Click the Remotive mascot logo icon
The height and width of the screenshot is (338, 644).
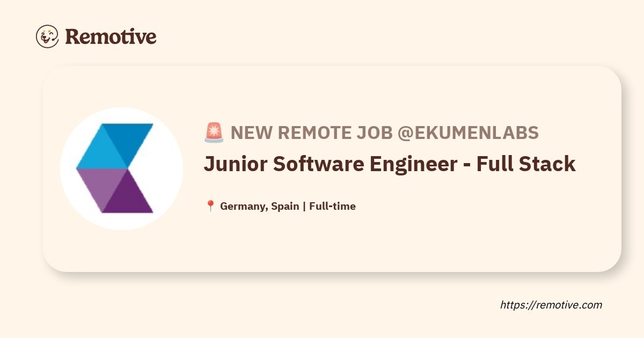click(47, 36)
